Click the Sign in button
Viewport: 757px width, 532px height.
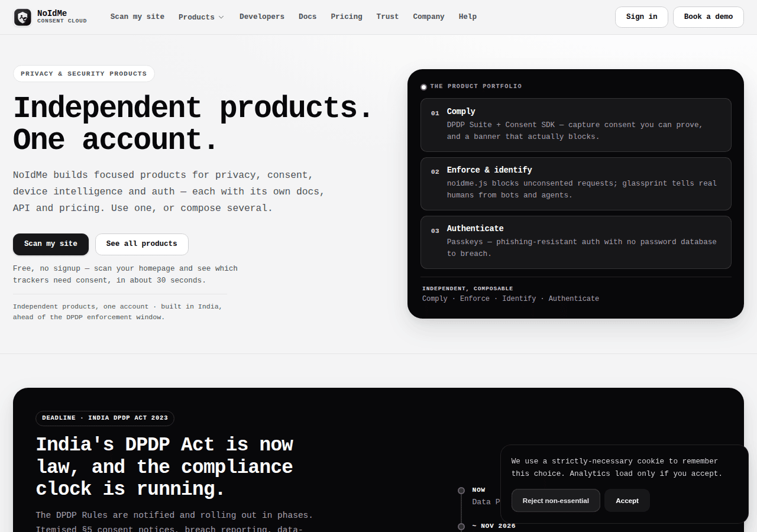pos(642,17)
